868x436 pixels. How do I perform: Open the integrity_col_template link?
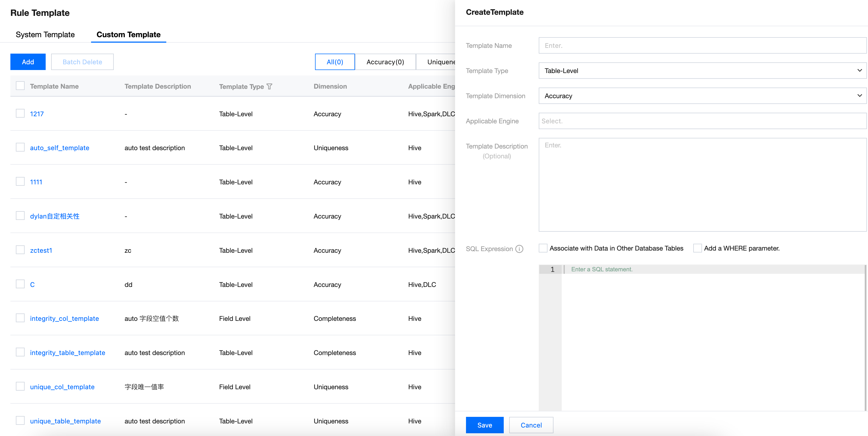click(64, 318)
